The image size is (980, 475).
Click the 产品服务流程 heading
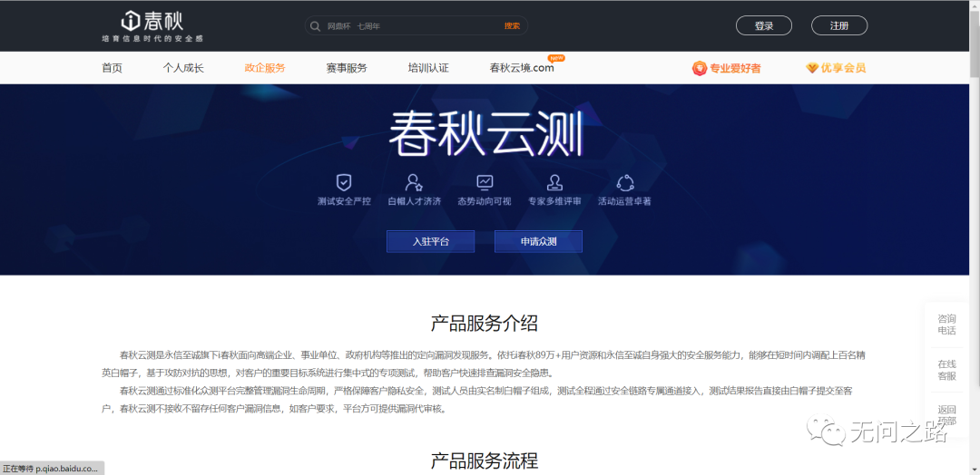pos(485,460)
